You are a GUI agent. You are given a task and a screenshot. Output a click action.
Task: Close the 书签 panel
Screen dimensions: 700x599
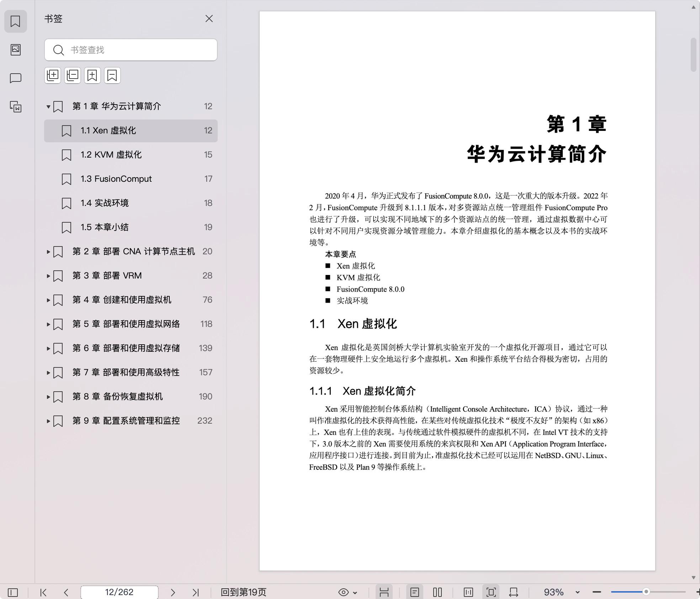tap(209, 18)
